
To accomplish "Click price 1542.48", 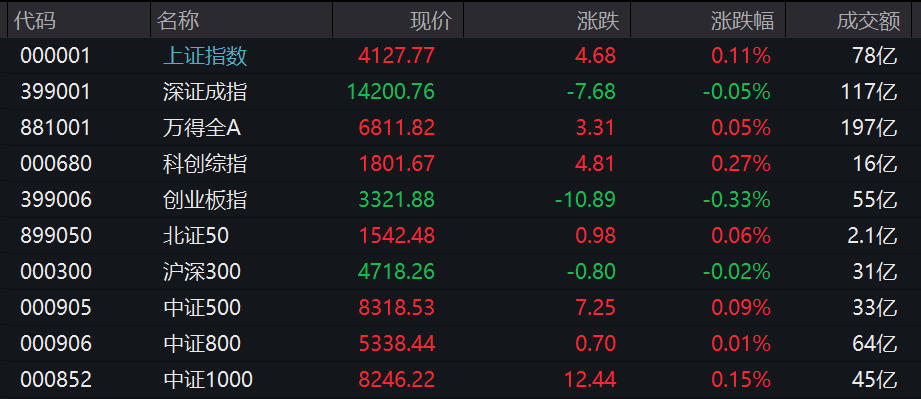I will pyautogui.click(x=396, y=236).
